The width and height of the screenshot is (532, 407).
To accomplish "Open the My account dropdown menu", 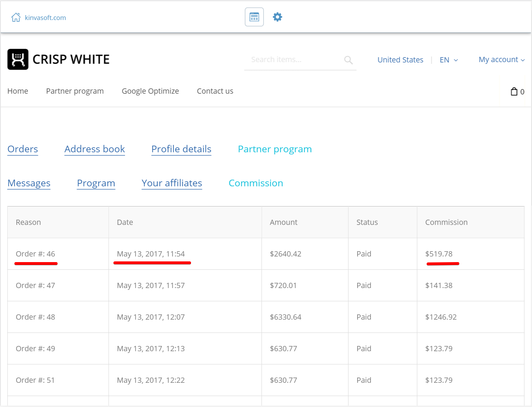I will coord(501,60).
